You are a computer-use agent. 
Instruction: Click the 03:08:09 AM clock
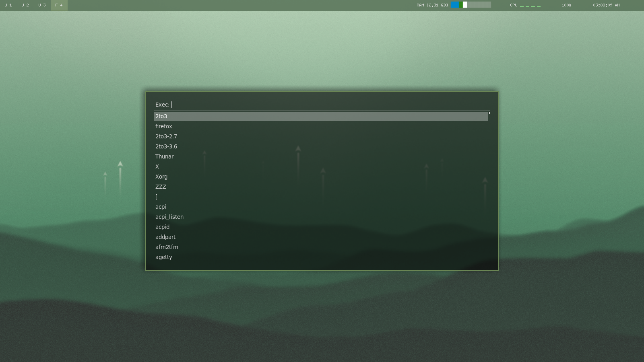606,5
